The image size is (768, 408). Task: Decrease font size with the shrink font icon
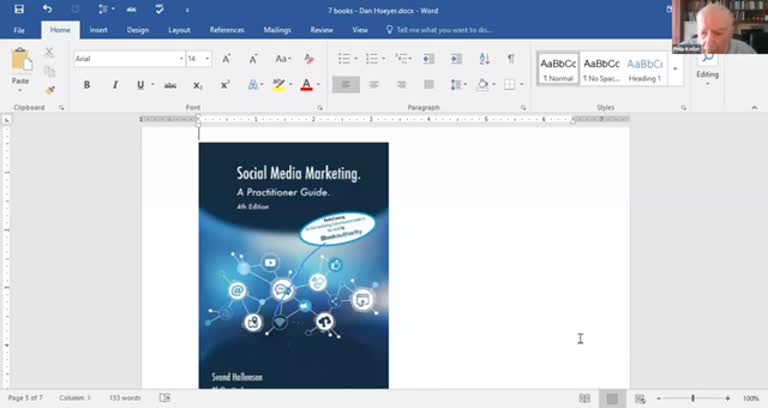(x=253, y=59)
